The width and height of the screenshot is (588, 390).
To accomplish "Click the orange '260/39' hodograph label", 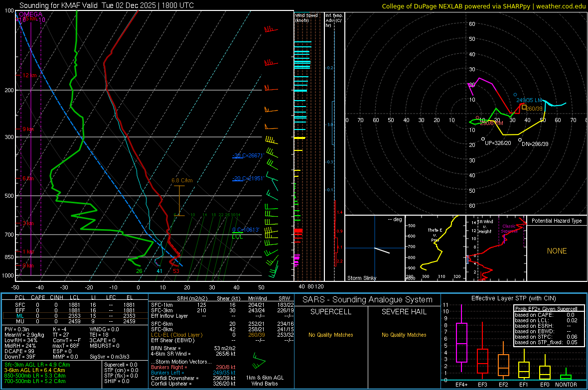I will [534, 109].
